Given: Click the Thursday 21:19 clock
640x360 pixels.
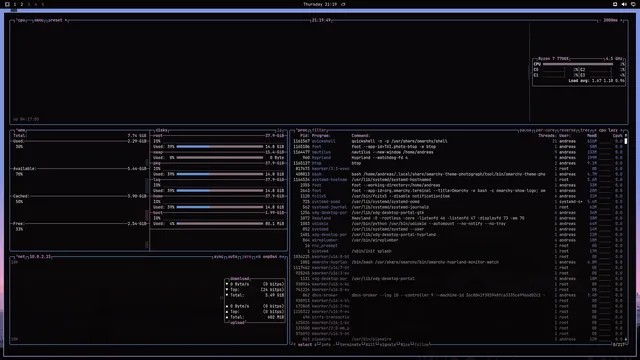Looking at the screenshot, I should click(x=320, y=4).
